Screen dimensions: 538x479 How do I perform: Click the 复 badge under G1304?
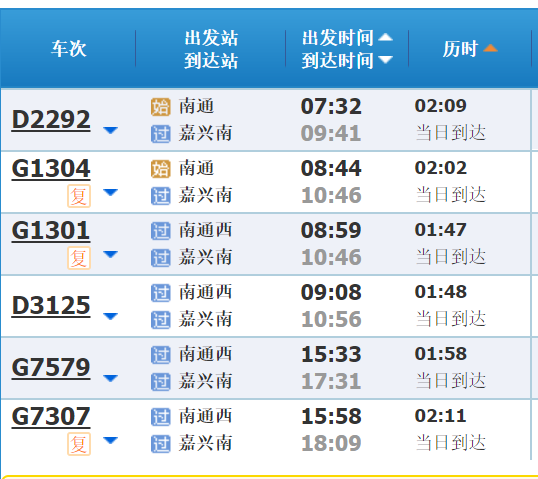(79, 196)
